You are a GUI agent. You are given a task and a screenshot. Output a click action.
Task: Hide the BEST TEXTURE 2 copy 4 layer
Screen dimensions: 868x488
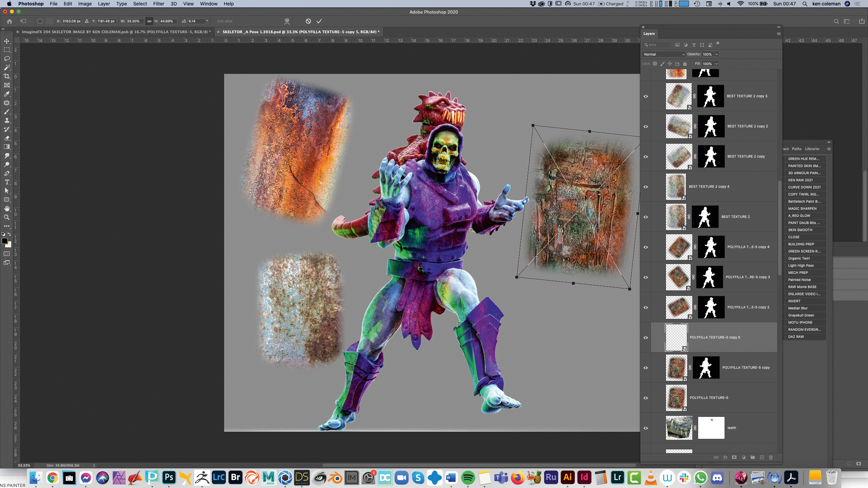tap(646, 187)
